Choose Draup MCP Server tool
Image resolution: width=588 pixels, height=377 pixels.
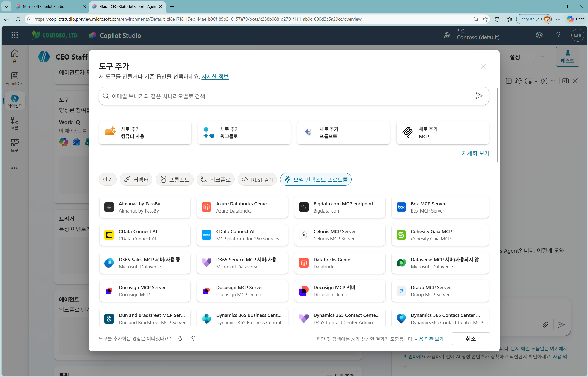(440, 291)
